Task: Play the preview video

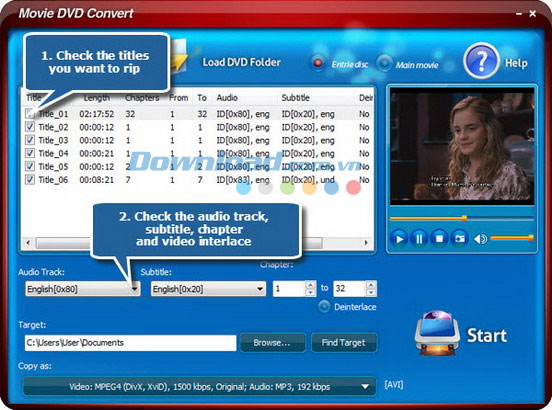Action: (x=399, y=239)
